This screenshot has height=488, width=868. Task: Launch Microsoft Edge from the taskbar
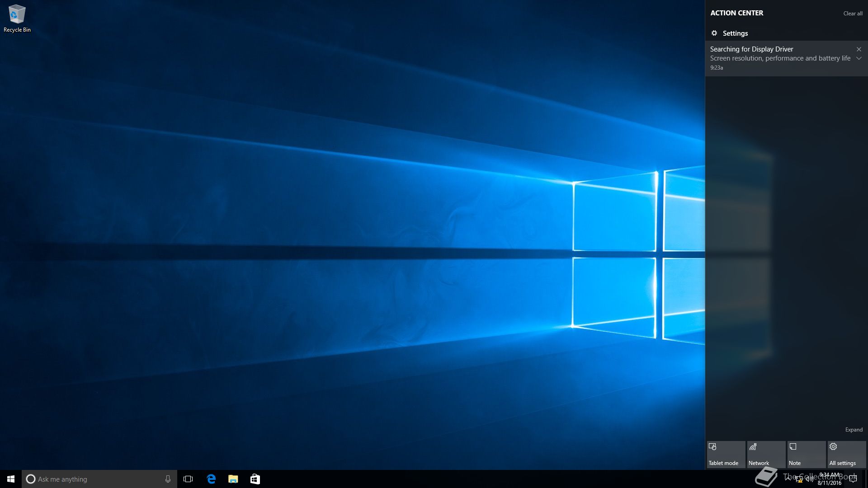pyautogui.click(x=211, y=479)
